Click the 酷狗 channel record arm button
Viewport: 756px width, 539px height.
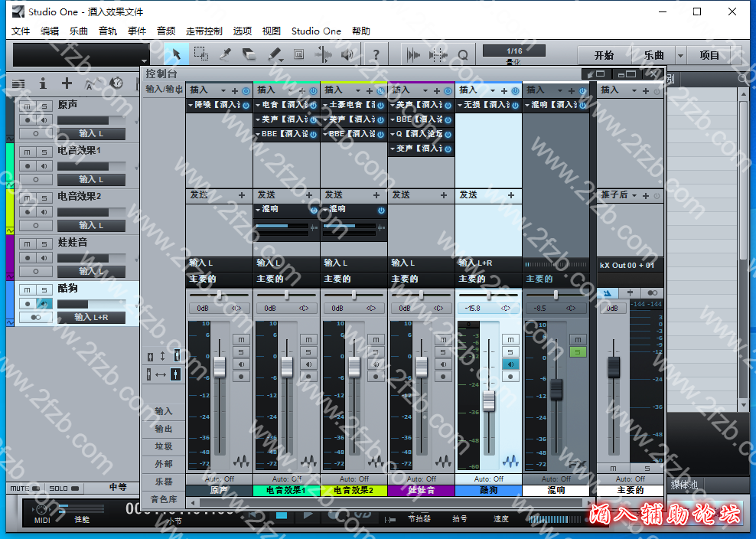[x=510, y=377]
